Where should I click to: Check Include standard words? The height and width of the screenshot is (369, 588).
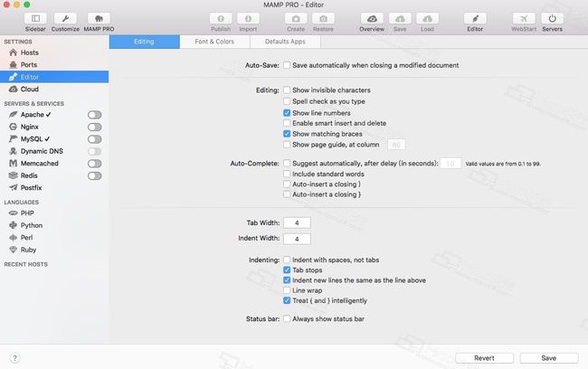point(287,174)
